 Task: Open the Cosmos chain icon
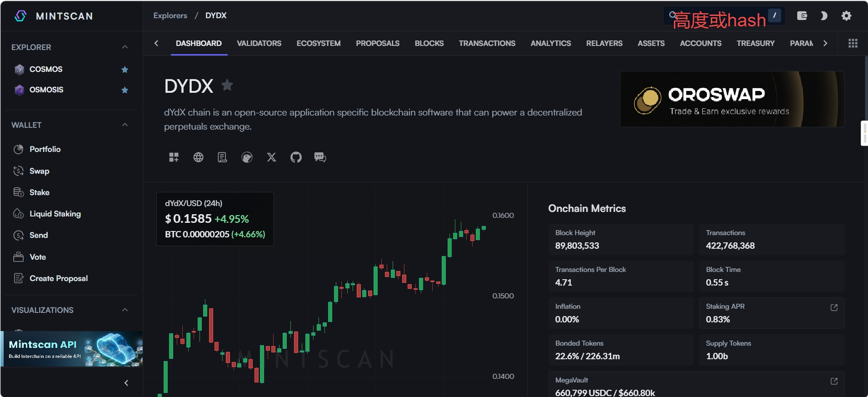(x=19, y=69)
